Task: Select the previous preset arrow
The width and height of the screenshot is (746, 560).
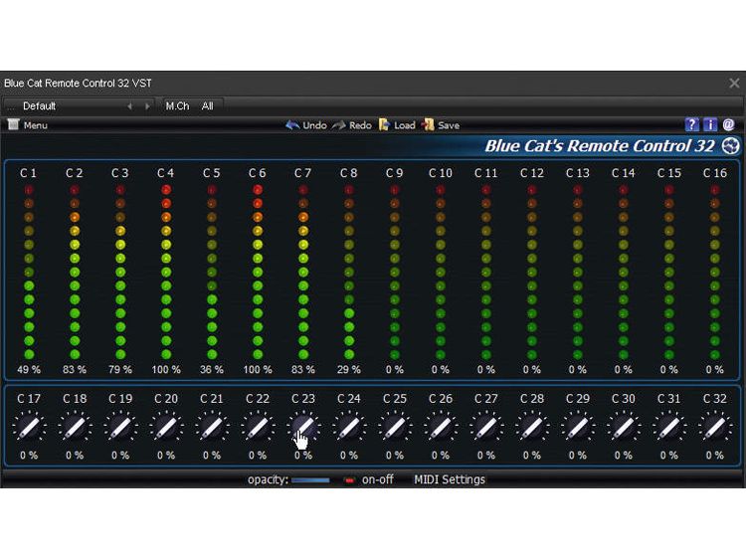Action: (130, 106)
